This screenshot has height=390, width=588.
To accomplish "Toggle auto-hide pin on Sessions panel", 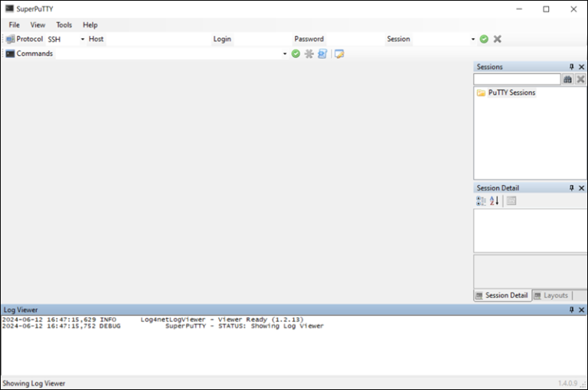I will pyautogui.click(x=571, y=67).
